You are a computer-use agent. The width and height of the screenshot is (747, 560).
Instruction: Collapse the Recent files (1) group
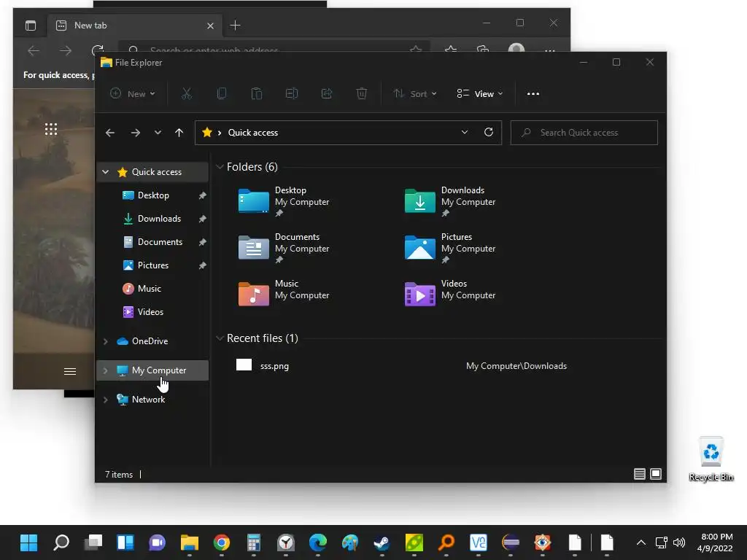(x=220, y=338)
